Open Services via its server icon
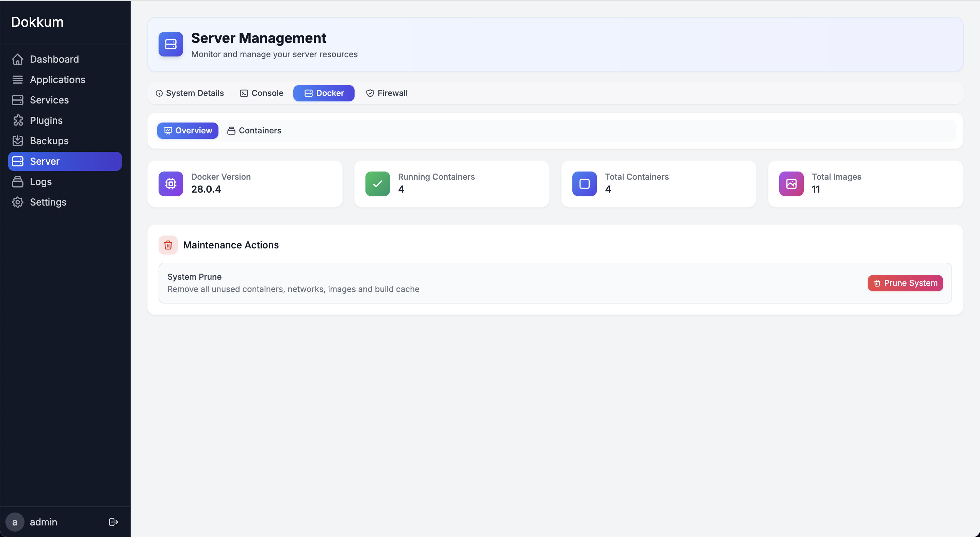Screen dimensions: 980x537 pos(18,100)
